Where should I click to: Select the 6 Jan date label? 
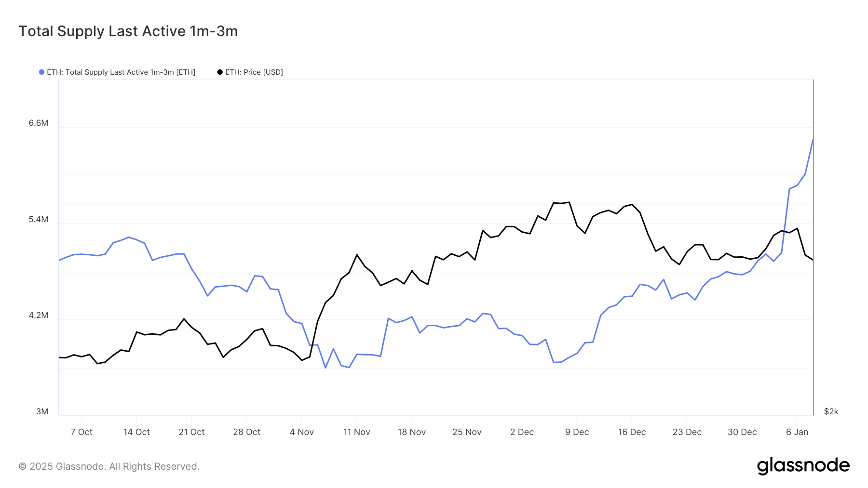797,432
